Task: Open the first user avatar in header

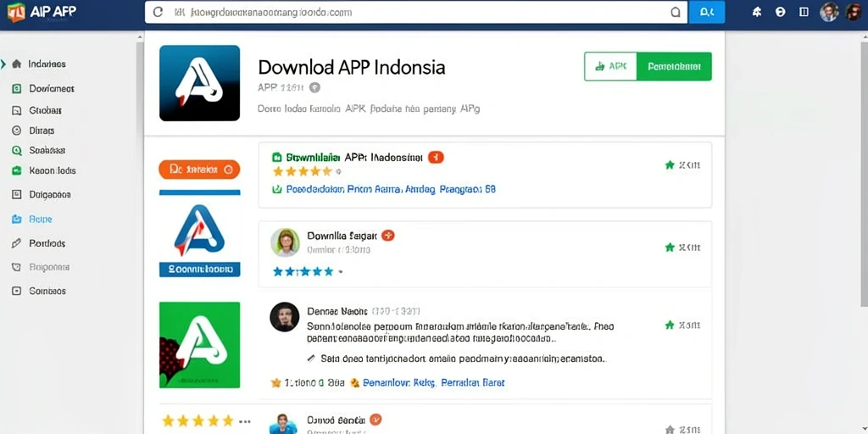Action: [829, 12]
